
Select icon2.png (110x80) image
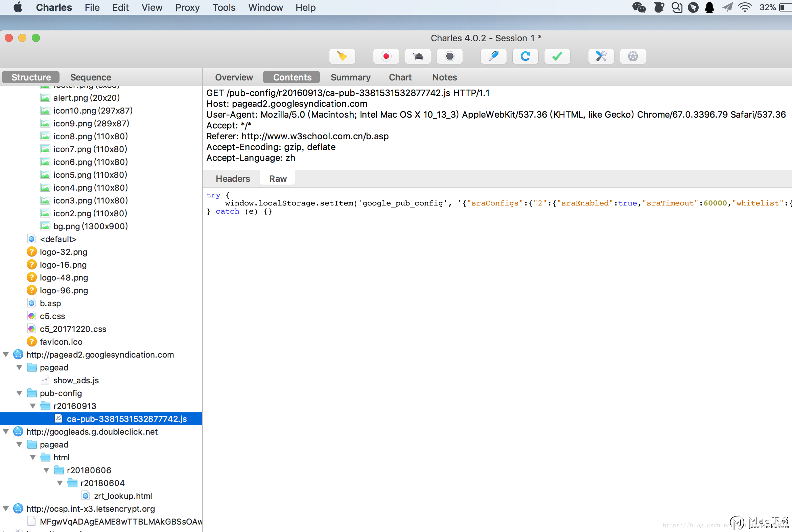pyautogui.click(x=90, y=213)
